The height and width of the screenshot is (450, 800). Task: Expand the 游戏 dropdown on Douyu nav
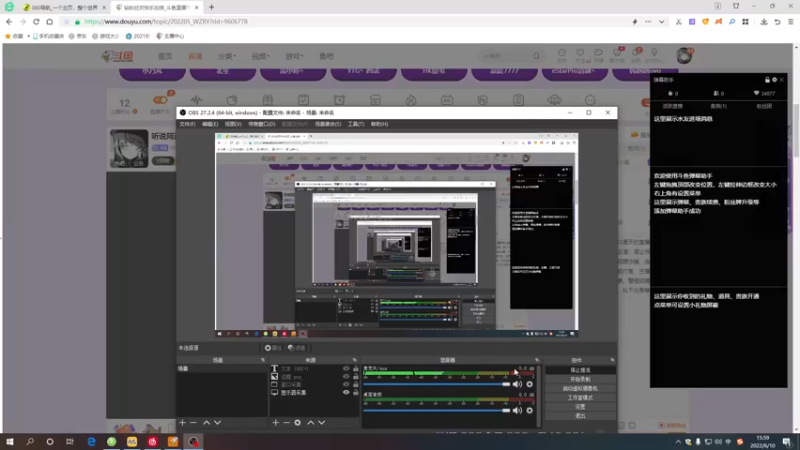click(294, 56)
